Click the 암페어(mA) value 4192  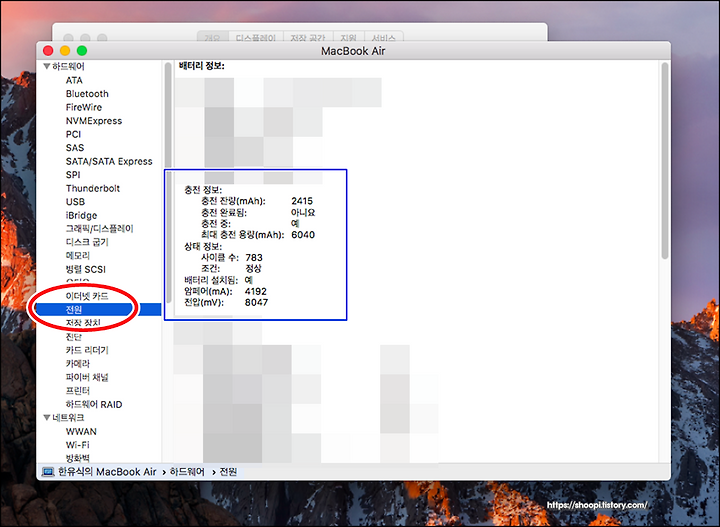(256, 292)
